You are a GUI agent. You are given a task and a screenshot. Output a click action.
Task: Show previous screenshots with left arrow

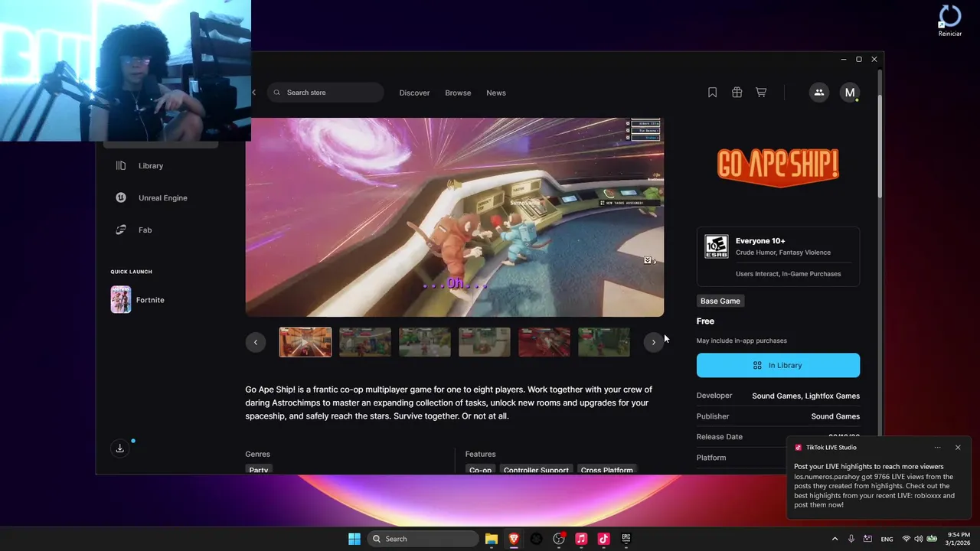point(256,342)
